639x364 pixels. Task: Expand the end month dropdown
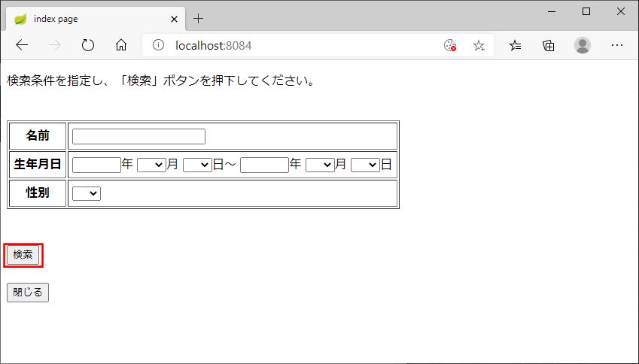point(320,165)
